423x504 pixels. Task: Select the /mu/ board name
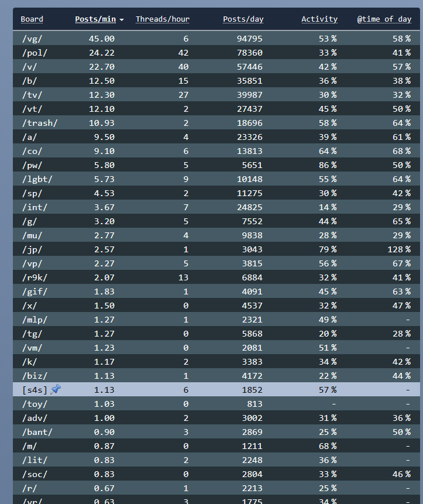coord(32,235)
